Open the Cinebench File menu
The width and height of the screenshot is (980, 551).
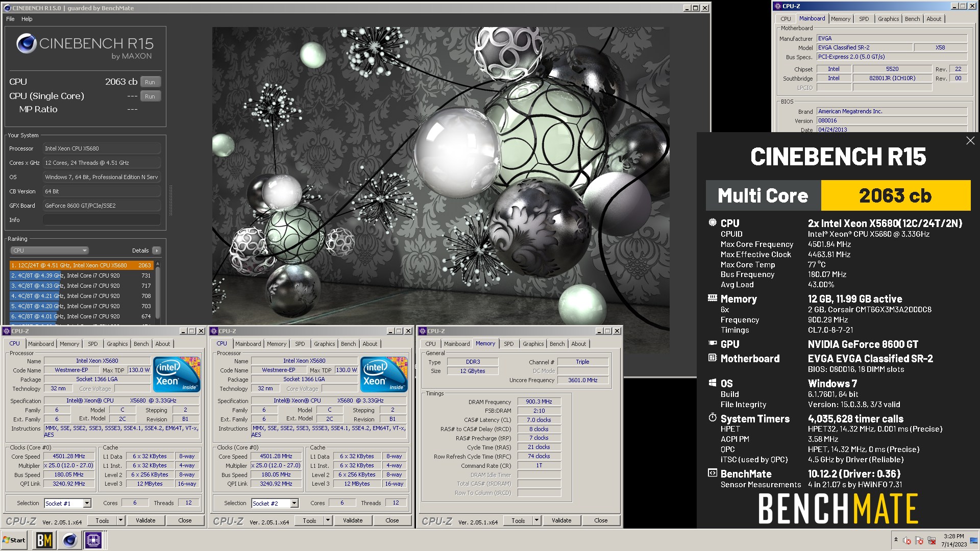click(x=10, y=19)
